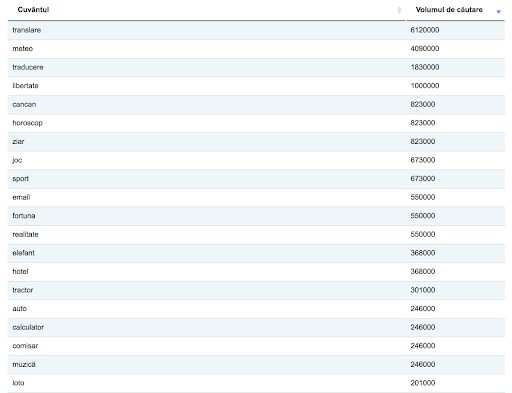
Task: Click the search volume in the elefant row
Action: [x=423, y=253]
